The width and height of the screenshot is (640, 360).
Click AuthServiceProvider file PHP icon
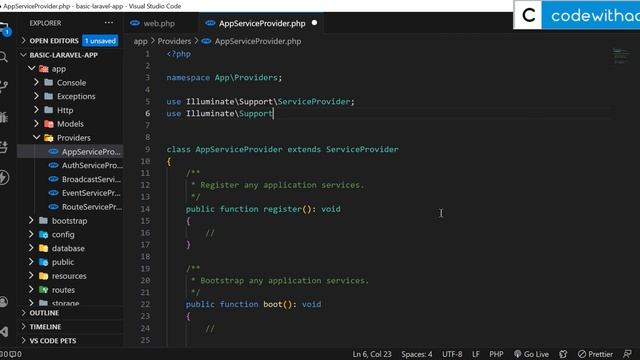click(53, 165)
